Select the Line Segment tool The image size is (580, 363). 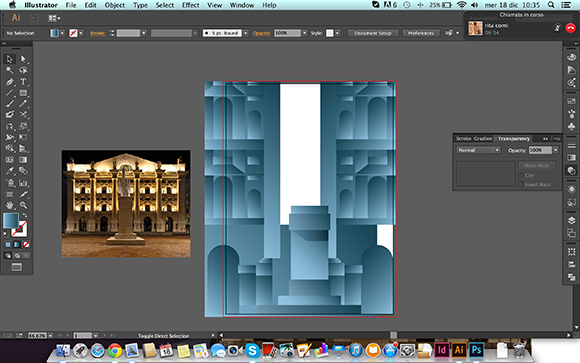pos(10,93)
